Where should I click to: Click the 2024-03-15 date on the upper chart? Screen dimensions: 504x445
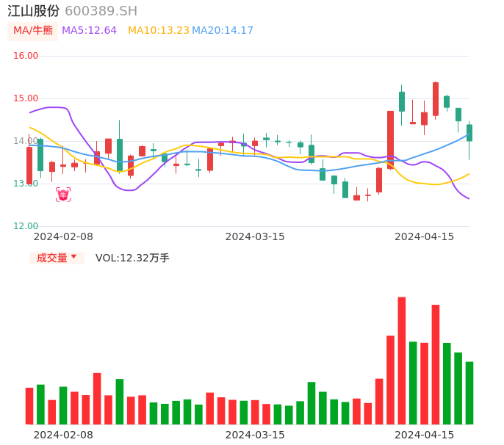point(255,236)
